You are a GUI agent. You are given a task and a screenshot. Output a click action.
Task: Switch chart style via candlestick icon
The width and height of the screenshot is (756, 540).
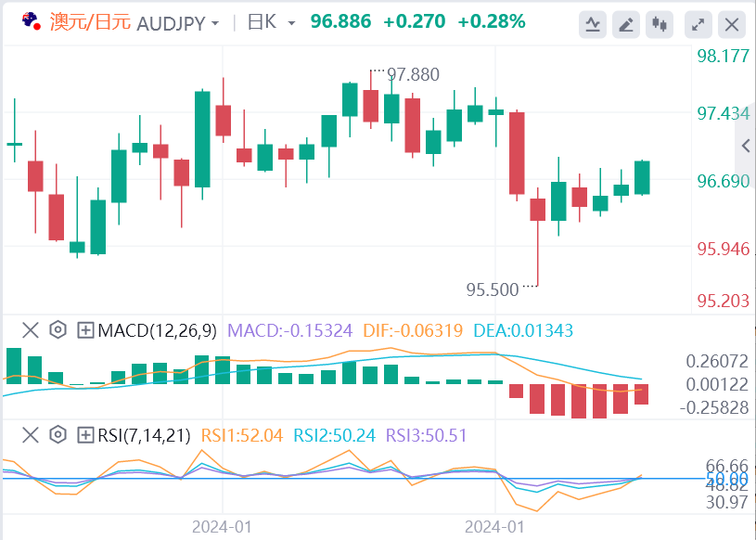click(x=660, y=24)
